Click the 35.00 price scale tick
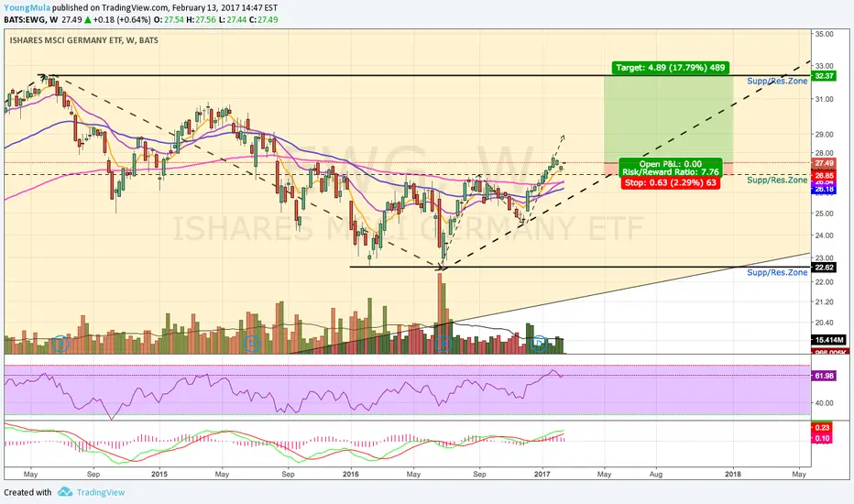 point(824,34)
